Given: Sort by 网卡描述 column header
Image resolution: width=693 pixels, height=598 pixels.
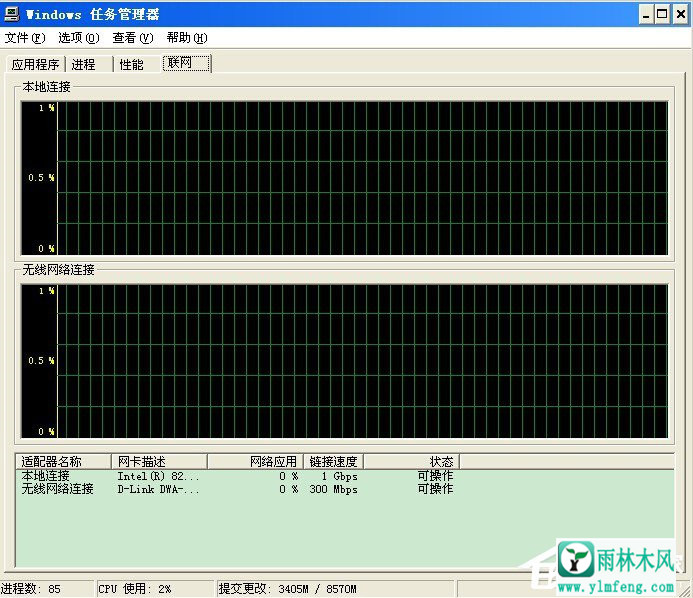Looking at the screenshot, I should pyautogui.click(x=159, y=462).
